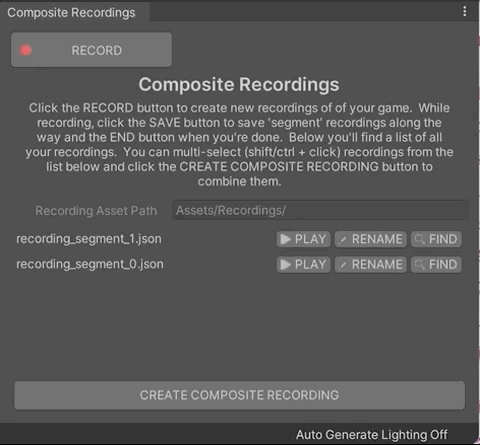Click the pencil icon for recording_segment_0.json

tap(343, 265)
